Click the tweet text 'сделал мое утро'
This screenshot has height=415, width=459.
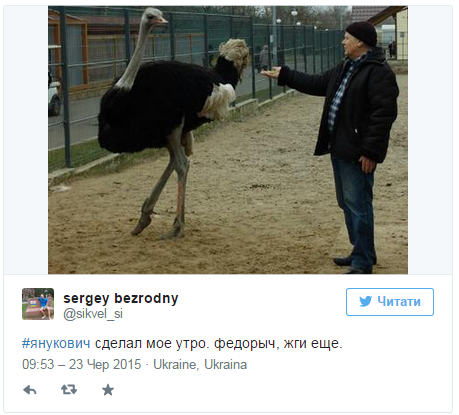pyautogui.click(x=152, y=343)
